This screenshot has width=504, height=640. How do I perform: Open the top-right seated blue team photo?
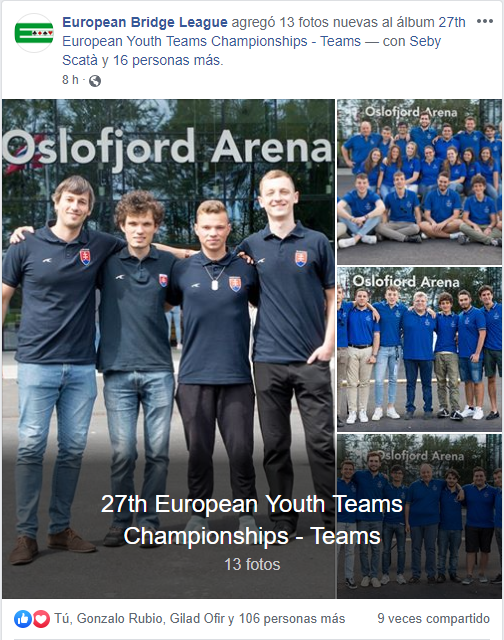point(420,182)
